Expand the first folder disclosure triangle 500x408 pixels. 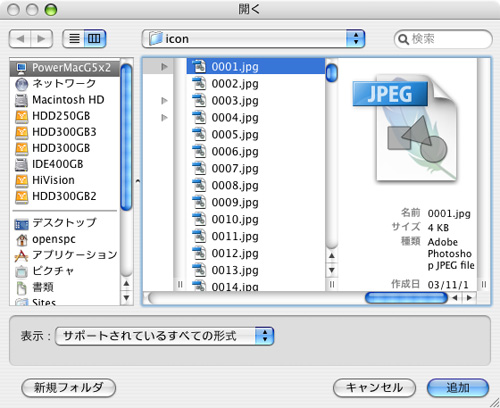coord(164,67)
